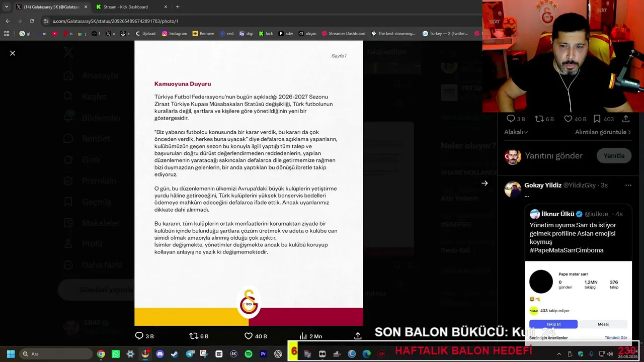This screenshot has width=644, height=362.
Task: Open the tab search dropdown
Action: pyautogui.click(x=6, y=7)
